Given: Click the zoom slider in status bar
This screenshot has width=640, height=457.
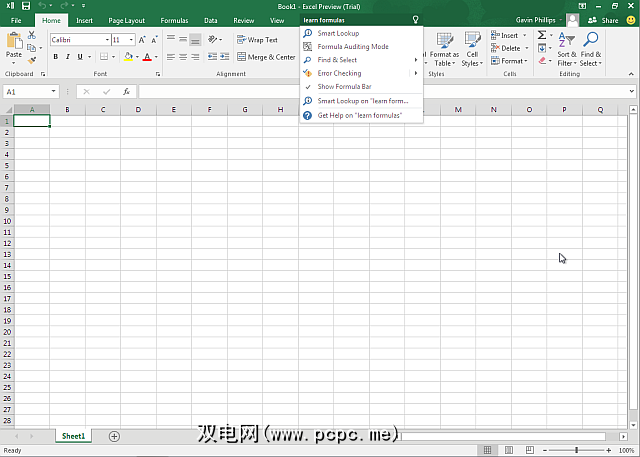Looking at the screenshot, I should point(578,450).
